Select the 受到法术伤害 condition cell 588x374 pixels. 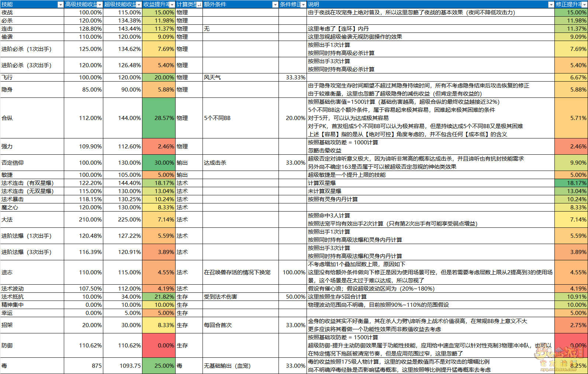coord(241,297)
